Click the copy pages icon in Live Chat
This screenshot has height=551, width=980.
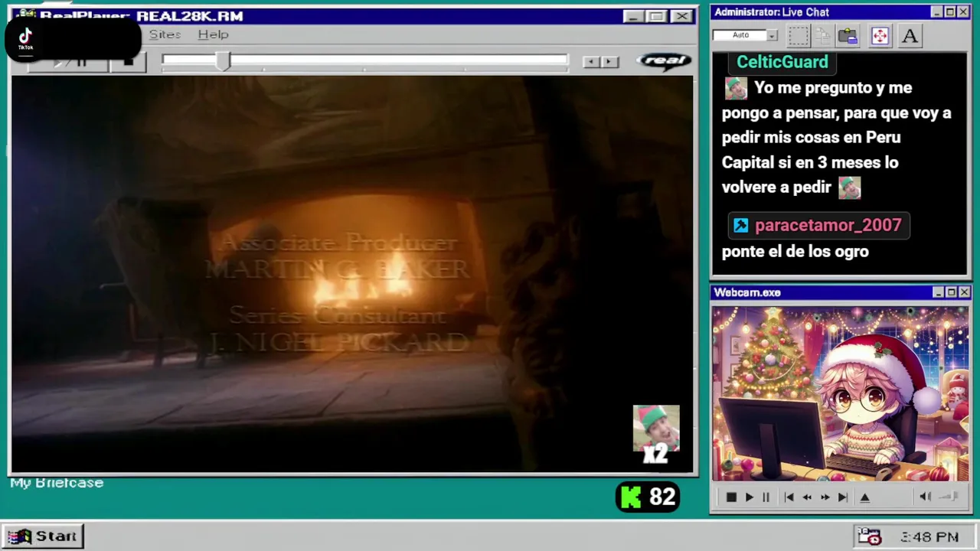click(x=823, y=36)
